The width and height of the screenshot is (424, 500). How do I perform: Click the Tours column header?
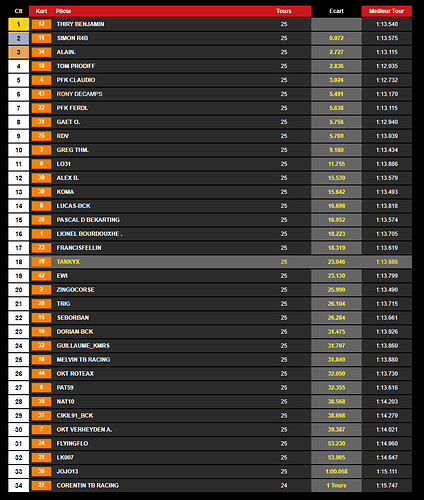tap(284, 11)
